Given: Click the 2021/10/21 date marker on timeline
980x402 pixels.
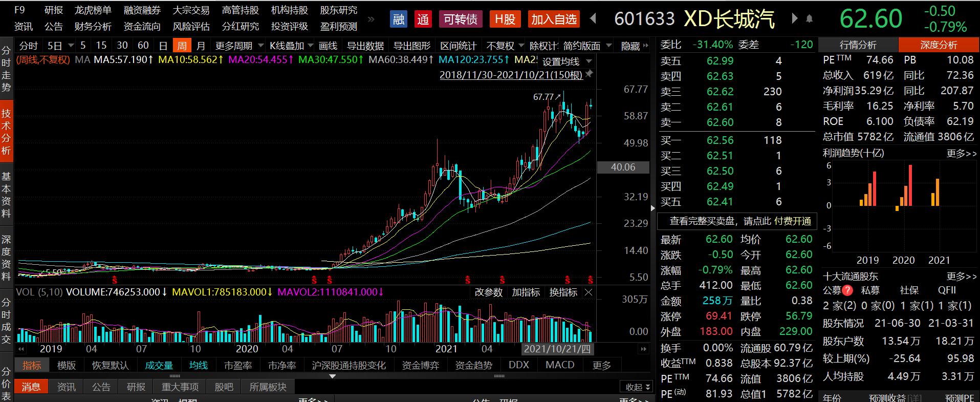Looking at the screenshot, I should pyautogui.click(x=557, y=349).
